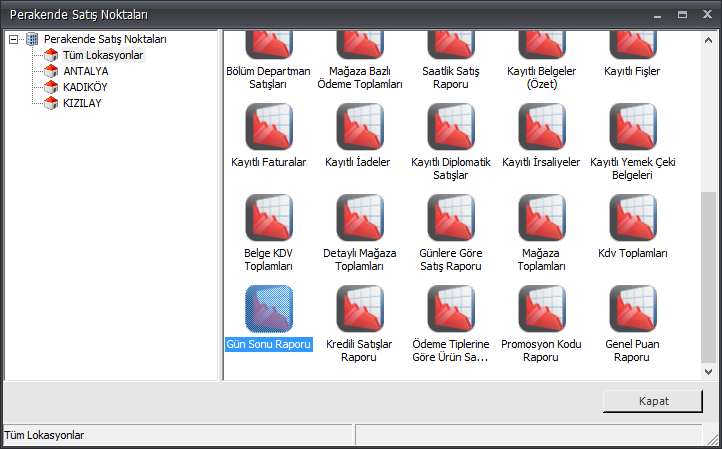Click the vertical scrollbar thumb of report list
The width and height of the screenshot is (722, 449).
click(x=708, y=277)
